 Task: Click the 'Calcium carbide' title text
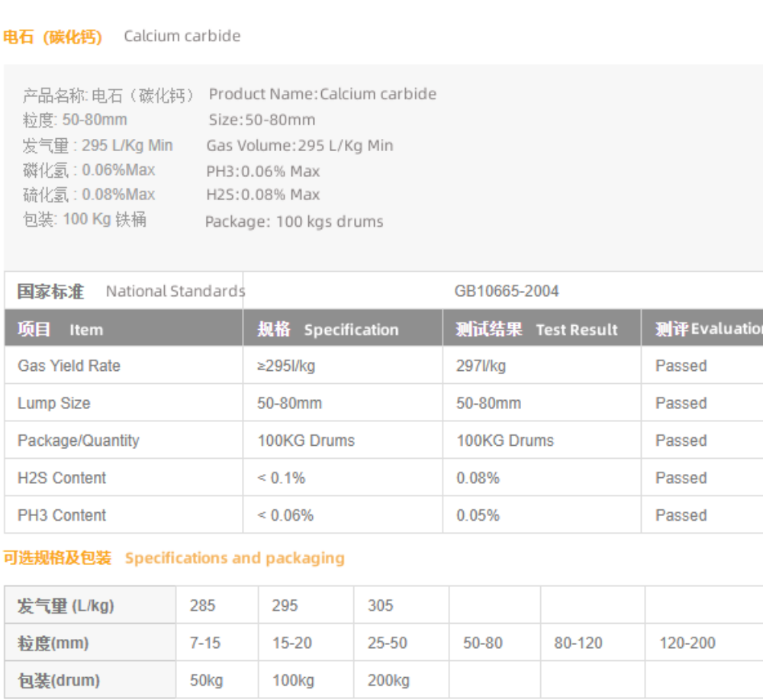[182, 36]
